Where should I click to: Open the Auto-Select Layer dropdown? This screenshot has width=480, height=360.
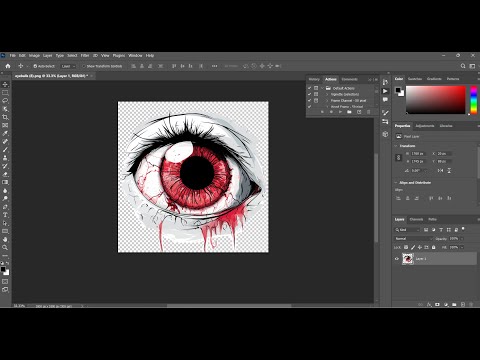click(69, 66)
